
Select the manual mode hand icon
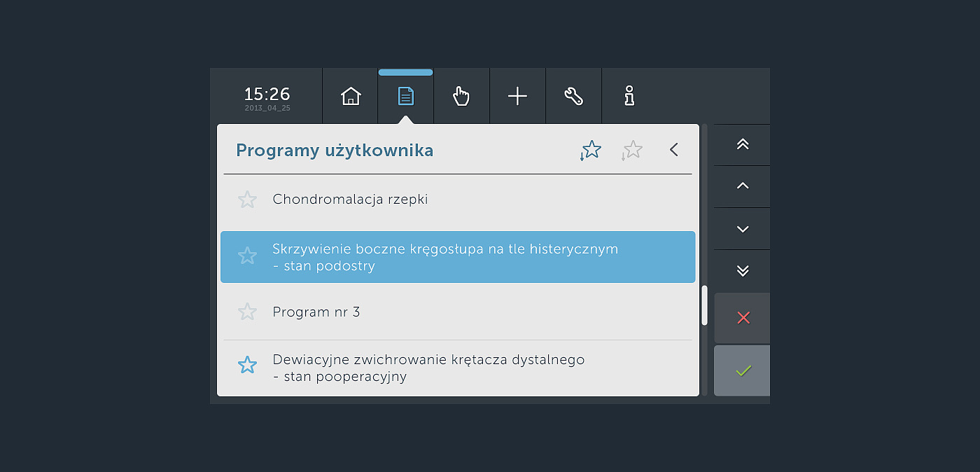click(461, 96)
